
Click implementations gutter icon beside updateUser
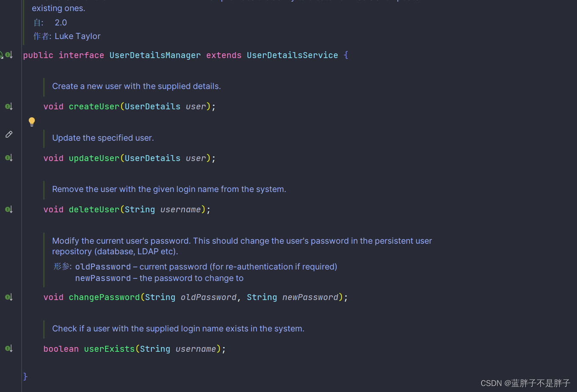[x=9, y=158]
